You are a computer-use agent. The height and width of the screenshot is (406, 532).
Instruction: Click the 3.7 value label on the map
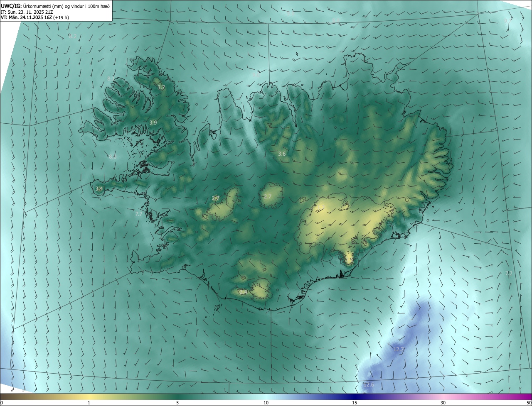point(161,88)
